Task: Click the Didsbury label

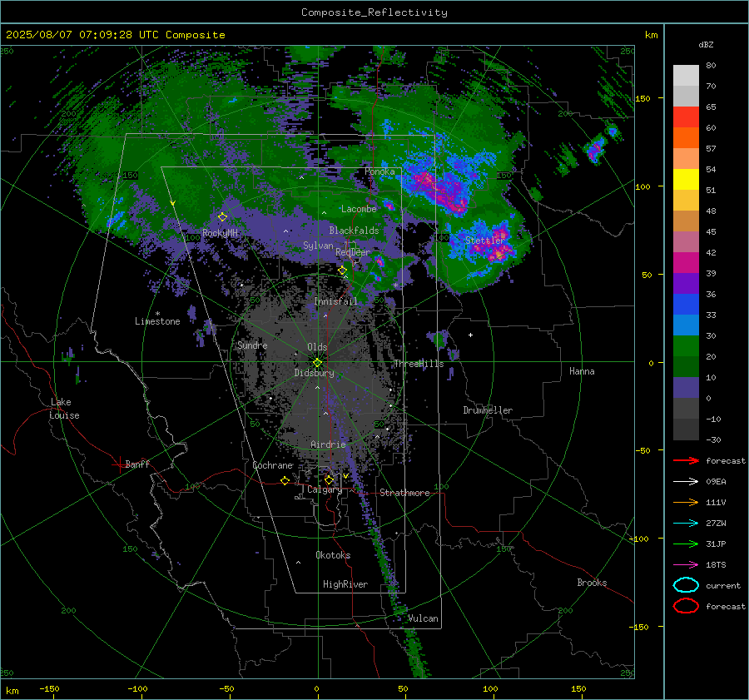Action: pos(314,373)
